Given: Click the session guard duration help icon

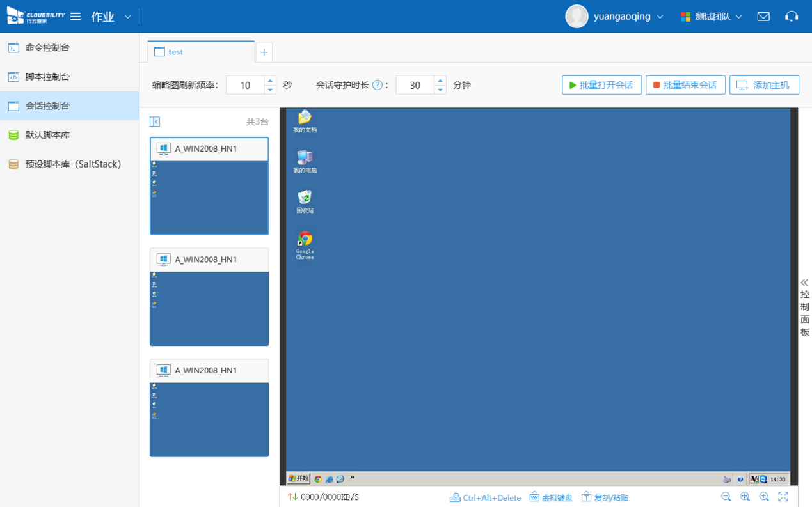Looking at the screenshot, I should (378, 85).
